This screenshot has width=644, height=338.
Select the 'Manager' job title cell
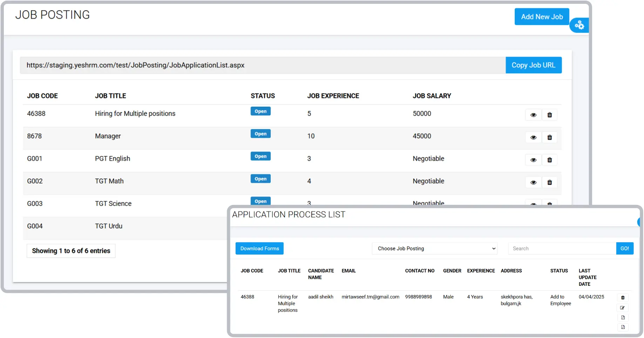coord(108,136)
